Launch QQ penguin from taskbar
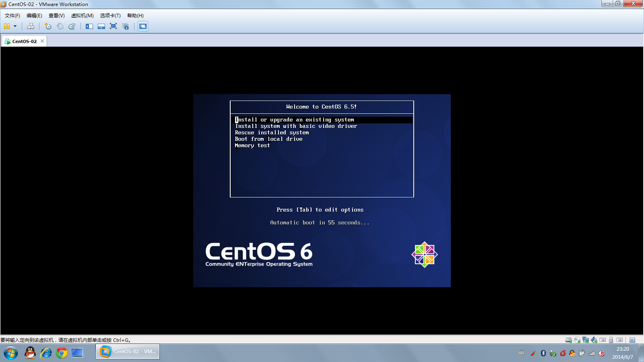This screenshot has height=362, width=644. tap(30, 353)
